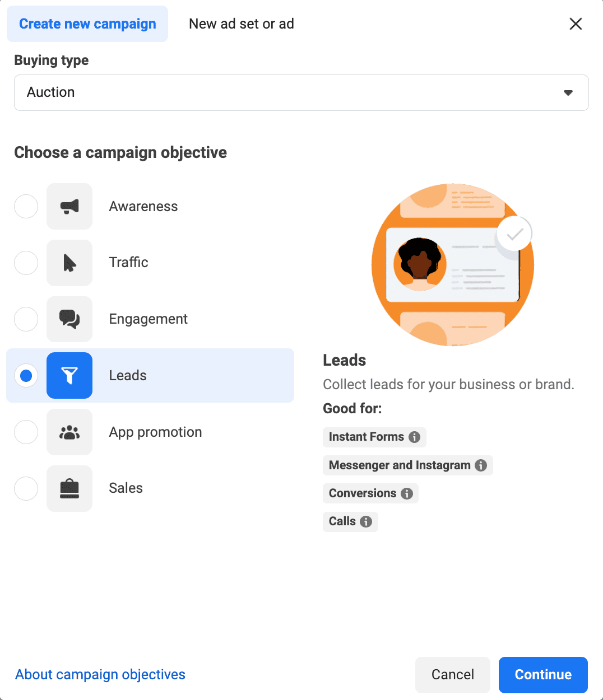Open info icon next to Calls
The width and height of the screenshot is (603, 700).
coord(366,521)
